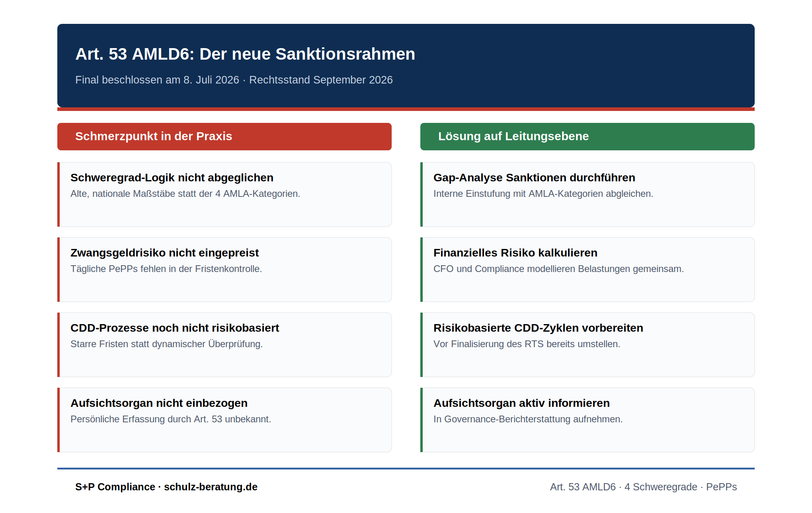Open card 'Zwangsgeldrisiko nicht eingepreist'
The height and width of the screenshot is (513, 812).
[224, 270]
